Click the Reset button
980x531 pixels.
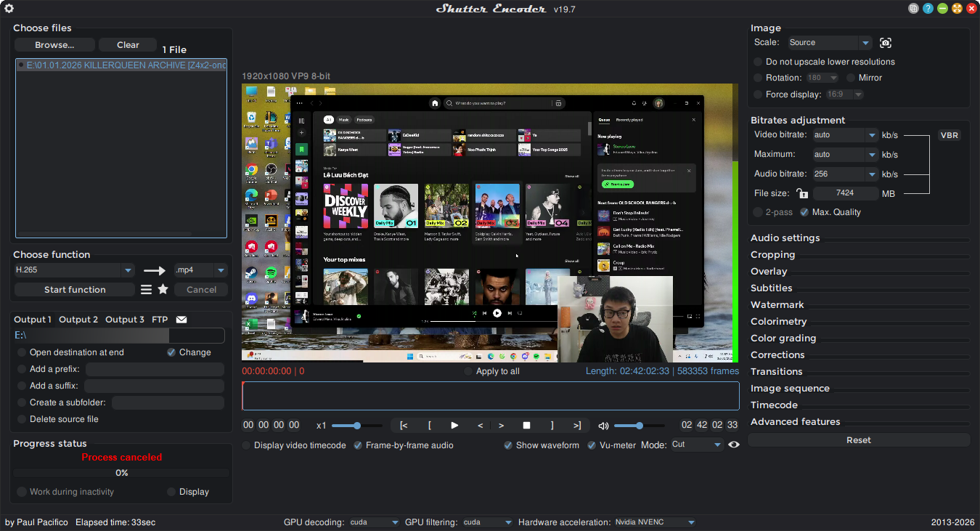tap(859, 440)
